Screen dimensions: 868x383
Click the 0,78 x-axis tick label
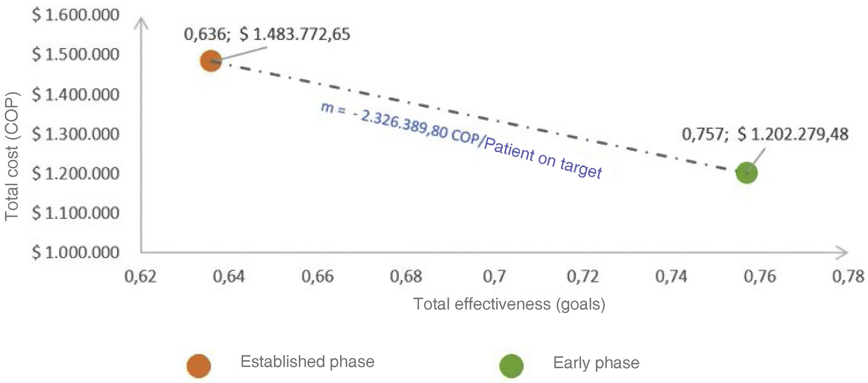[848, 277]
